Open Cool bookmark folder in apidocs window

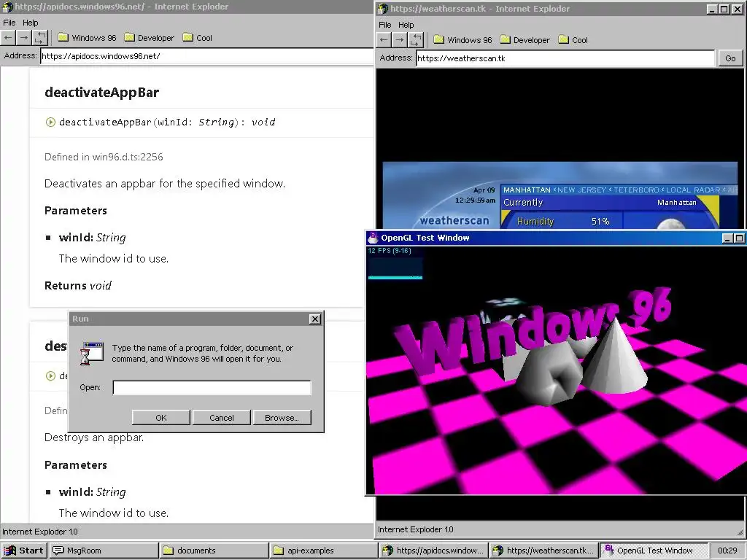click(x=197, y=38)
